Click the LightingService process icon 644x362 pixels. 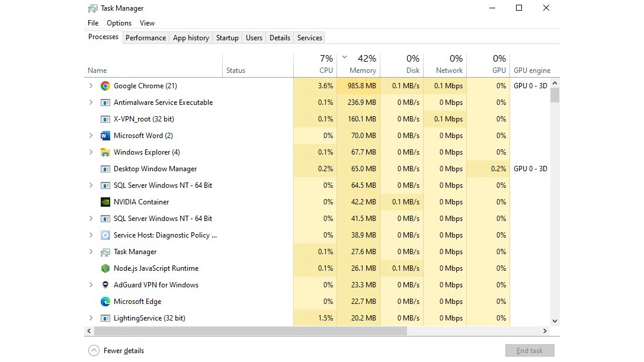coord(105,318)
